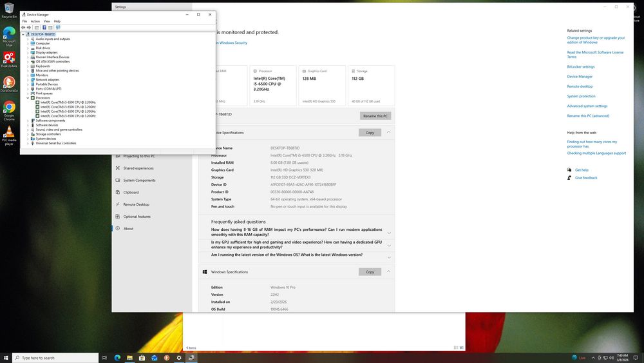Collapse the DESKTOP root node in Device Manager
The width and height of the screenshot is (644, 363).
[x=23, y=34]
